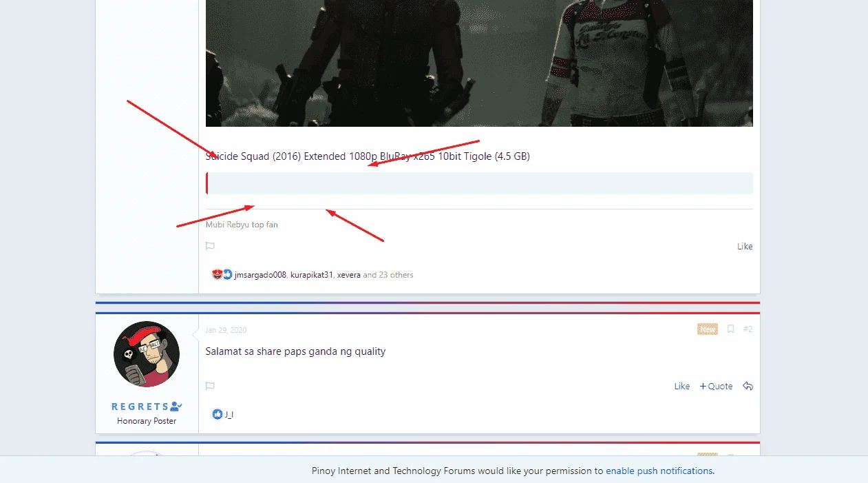
Task: Click the report flag icon under Mubi Rebyu signature
Action: [x=210, y=246]
